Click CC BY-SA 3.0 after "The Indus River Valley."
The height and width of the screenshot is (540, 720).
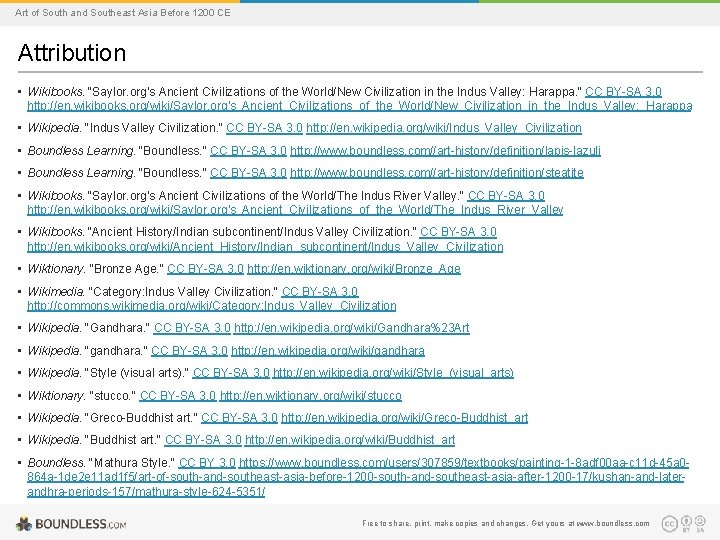(506, 196)
